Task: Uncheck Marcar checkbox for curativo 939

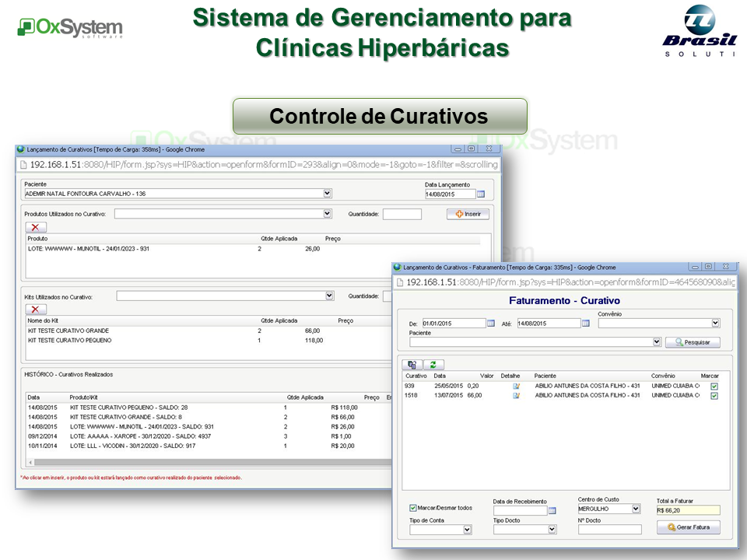Action: [714, 386]
